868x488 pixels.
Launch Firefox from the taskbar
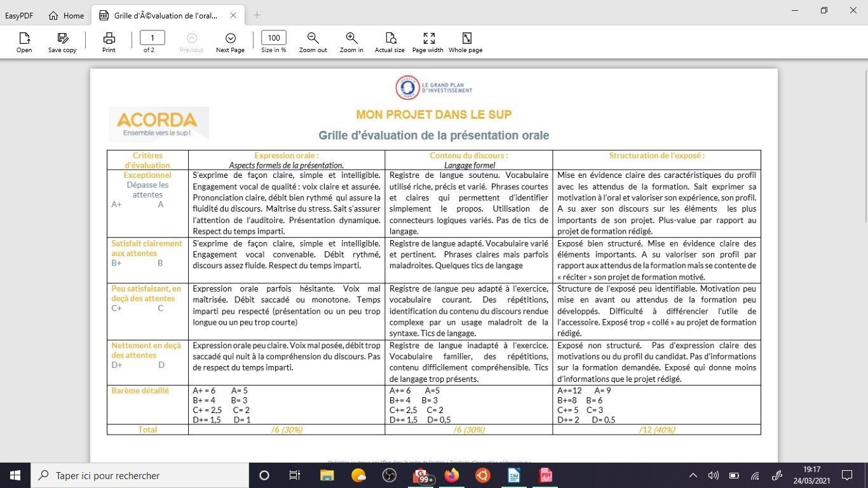tap(452, 475)
